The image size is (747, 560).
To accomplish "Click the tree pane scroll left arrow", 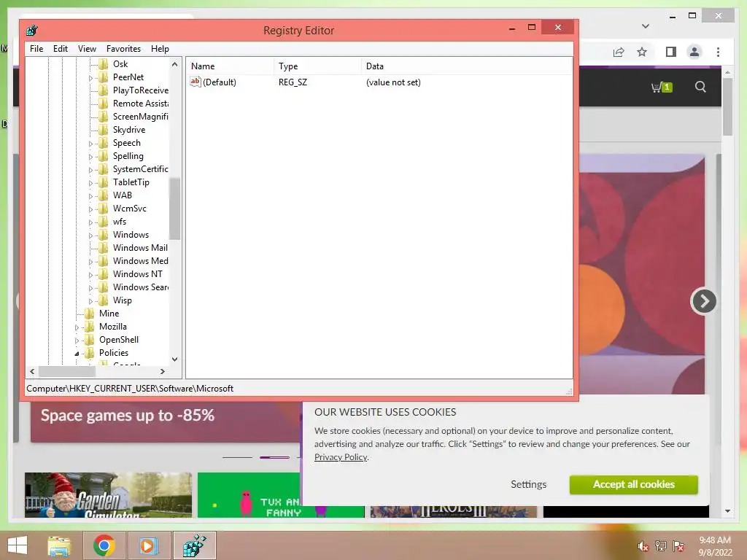I will point(32,371).
